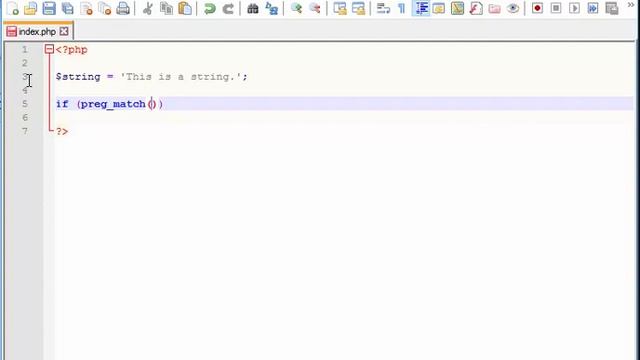Select line number 1 in margin

click(x=24, y=49)
